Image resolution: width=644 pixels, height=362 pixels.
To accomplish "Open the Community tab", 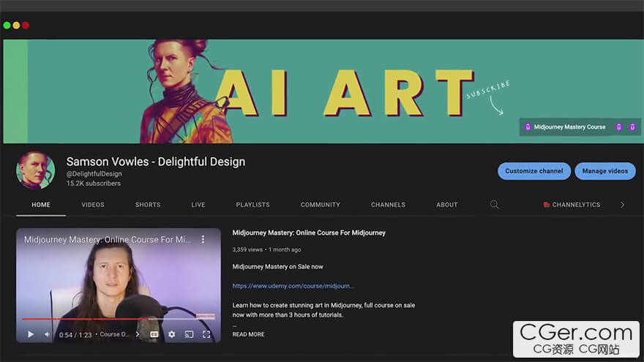I will [321, 204].
